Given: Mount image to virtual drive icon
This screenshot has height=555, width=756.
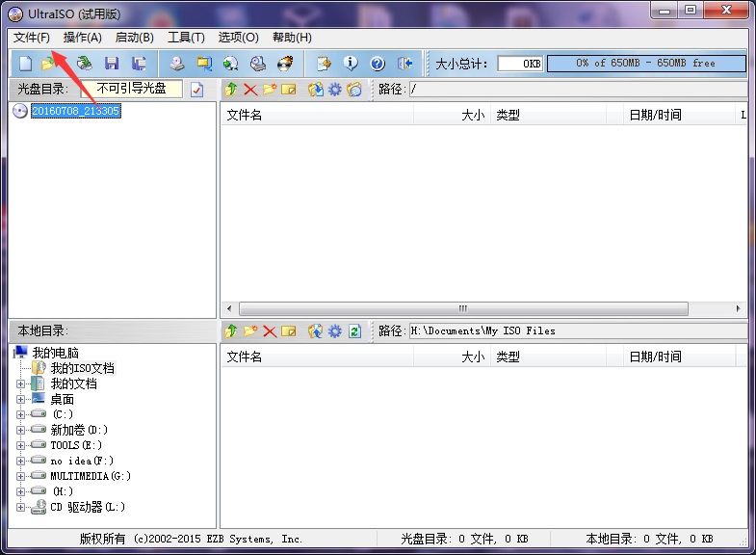Looking at the screenshot, I should 258,64.
